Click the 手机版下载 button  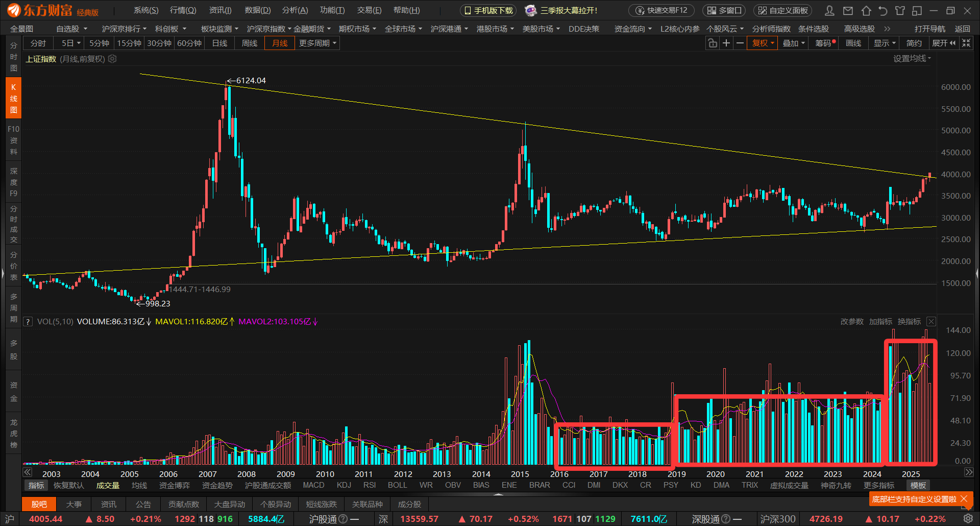point(488,10)
